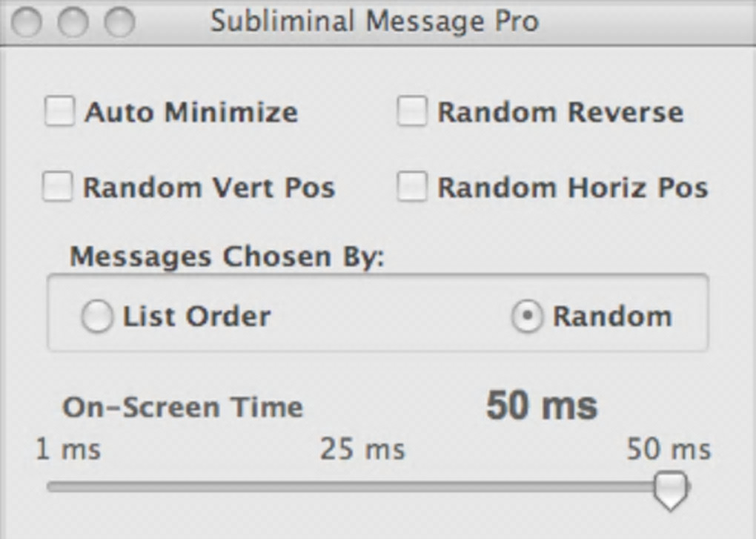Choose the Random radio button

[527, 317]
